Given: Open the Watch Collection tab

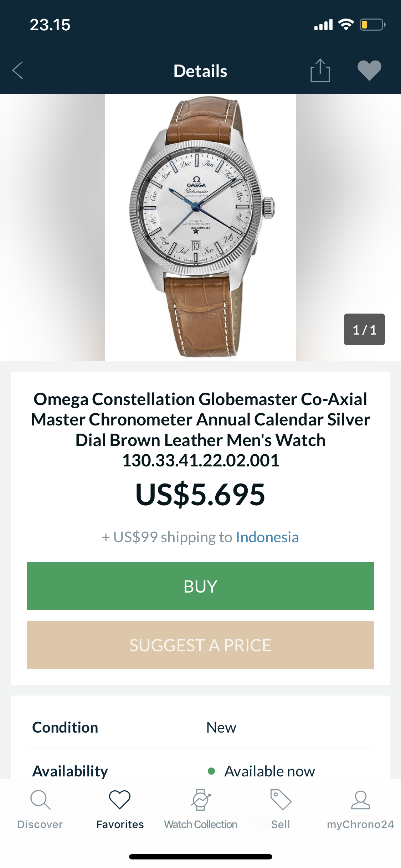Looking at the screenshot, I should 201,808.
